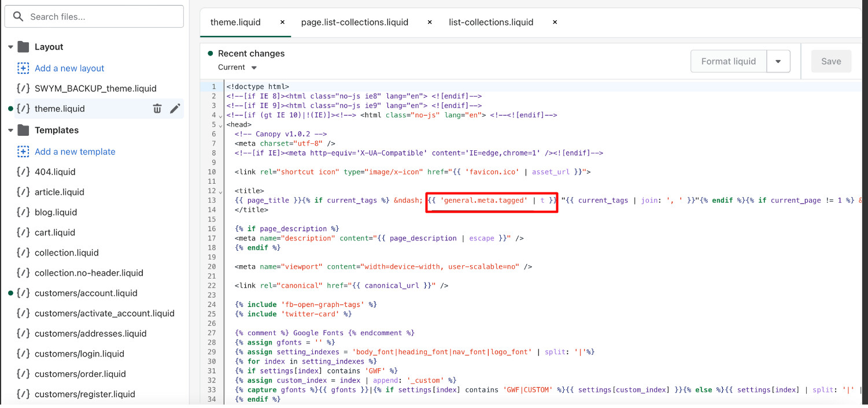Collapse the Templates folder section

pos(10,130)
